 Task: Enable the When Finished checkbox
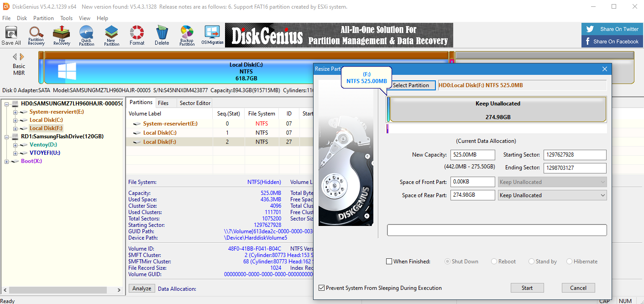click(389, 262)
